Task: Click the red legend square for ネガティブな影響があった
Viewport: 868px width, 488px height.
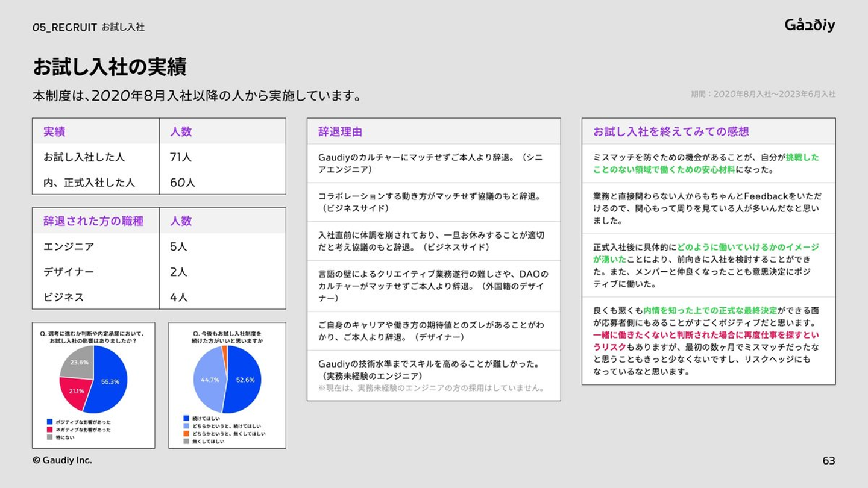Action: (x=50, y=430)
